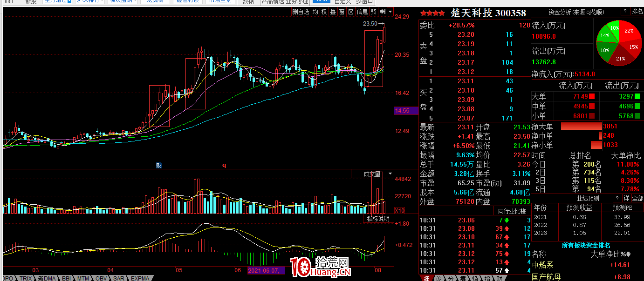Toggle the 权 adjustment icon
Image resolution: width=644 pixels, height=281 pixels.
pyautogui.click(x=324, y=12)
